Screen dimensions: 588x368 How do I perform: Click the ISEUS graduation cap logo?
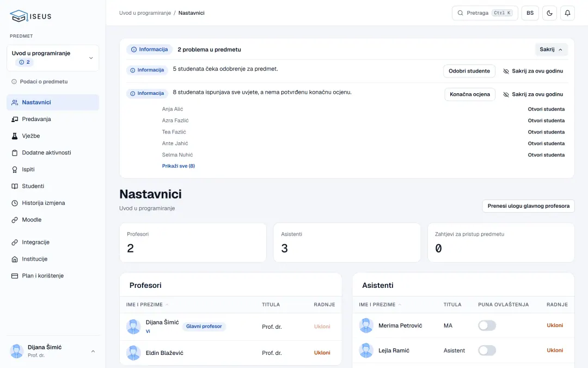click(19, 16)
